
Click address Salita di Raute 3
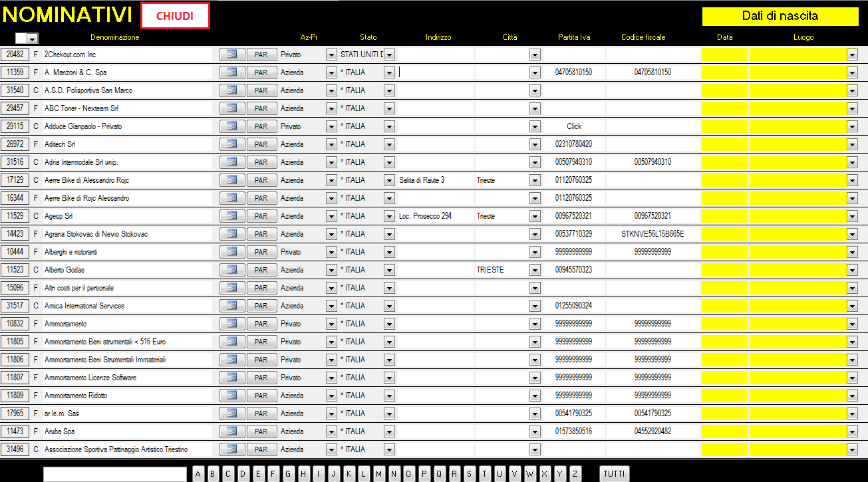(x=422, y=180)
